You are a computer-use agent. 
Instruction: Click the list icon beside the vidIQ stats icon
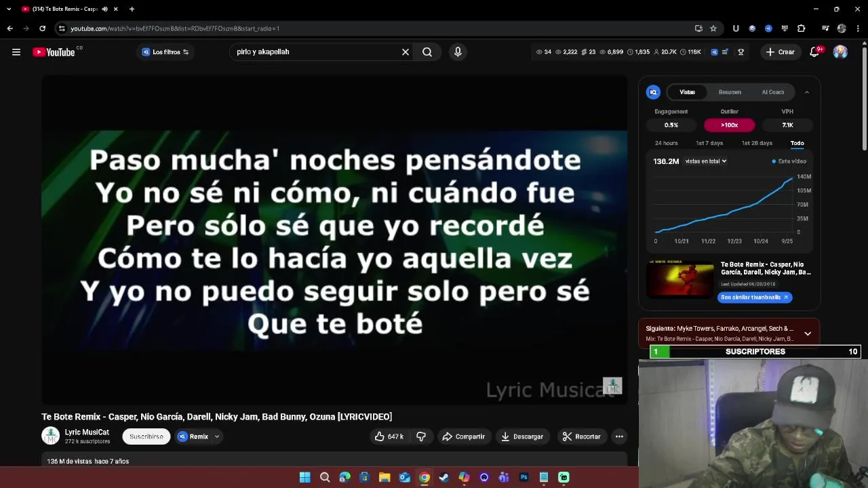click(725, 52)
